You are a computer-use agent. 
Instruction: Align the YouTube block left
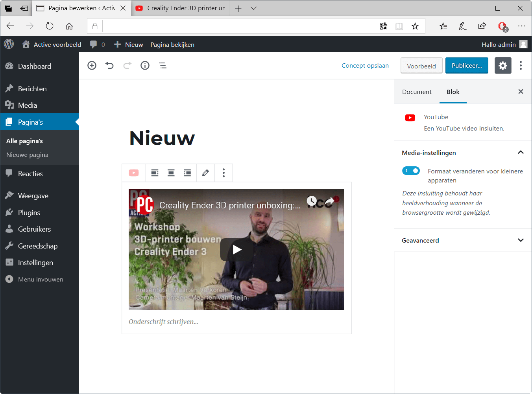(x=155, y=173)
